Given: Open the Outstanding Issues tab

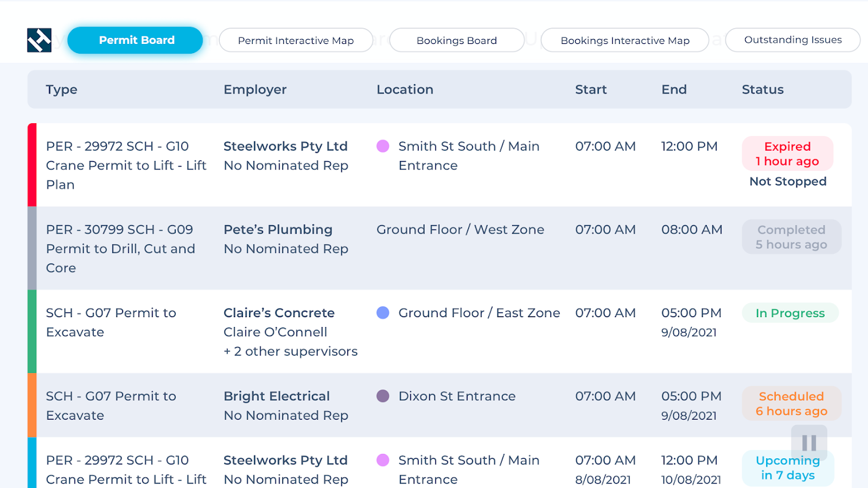Looking at the screenshot, I should pos(792,40).
